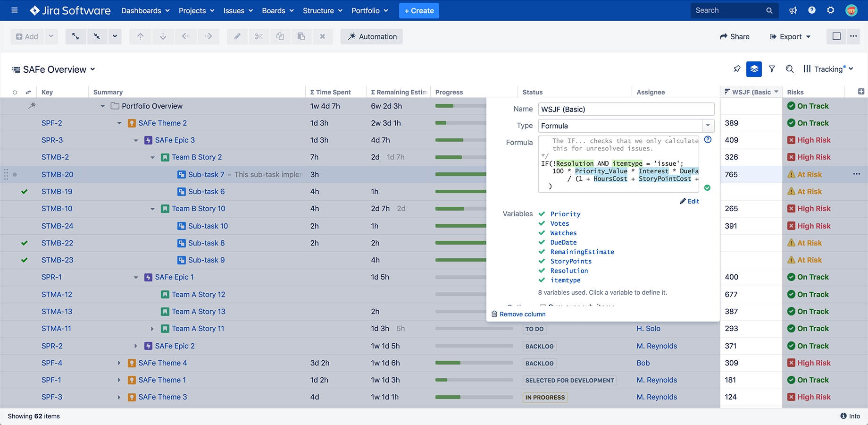The height and width of the screenshot is (425, 868).
Task: Open structure search magnifier
Action: pos(790,69)
